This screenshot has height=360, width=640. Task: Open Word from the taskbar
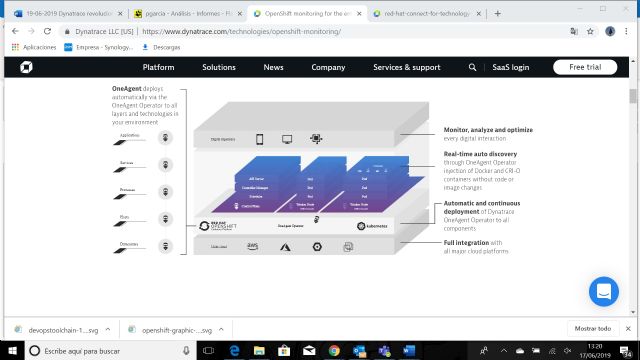(x=409, y=351)
